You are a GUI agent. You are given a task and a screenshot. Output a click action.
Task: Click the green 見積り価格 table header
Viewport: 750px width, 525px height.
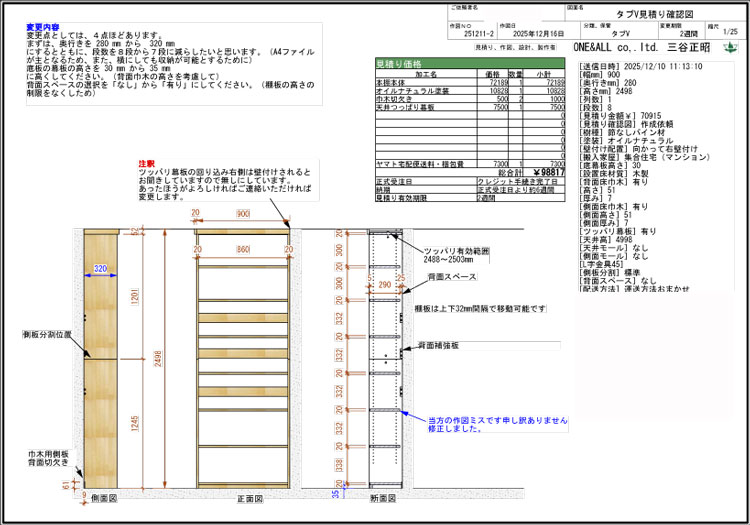(404, 62)
